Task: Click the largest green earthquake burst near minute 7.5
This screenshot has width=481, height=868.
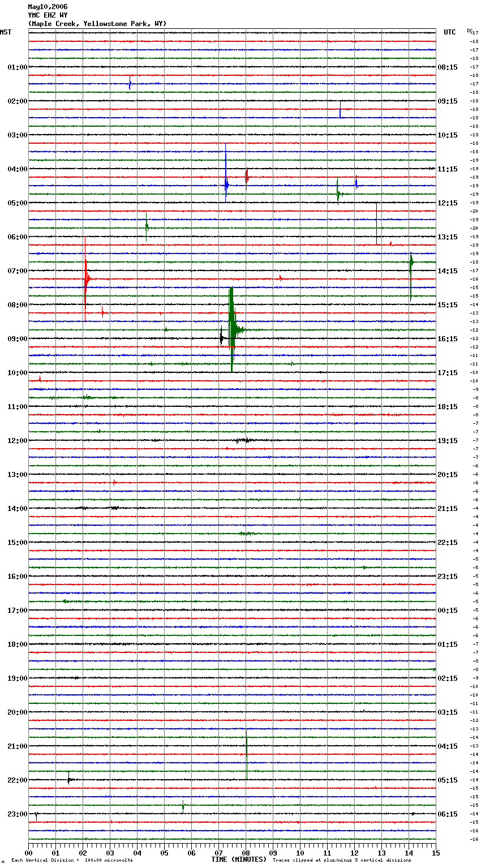Action: [x=232, y=330]
